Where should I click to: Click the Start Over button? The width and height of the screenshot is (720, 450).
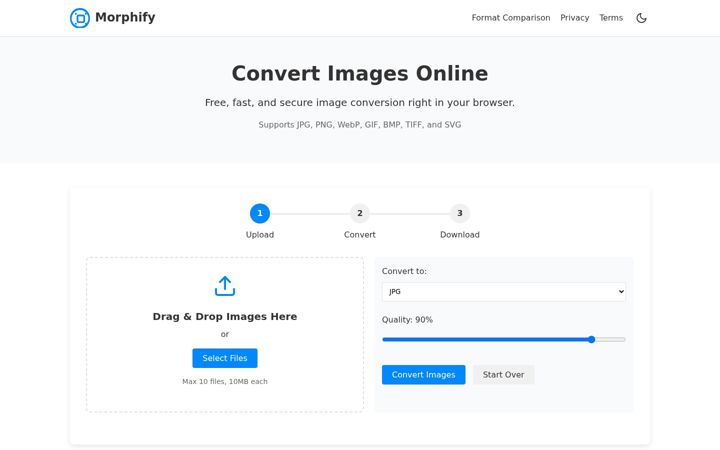(503, 375)
